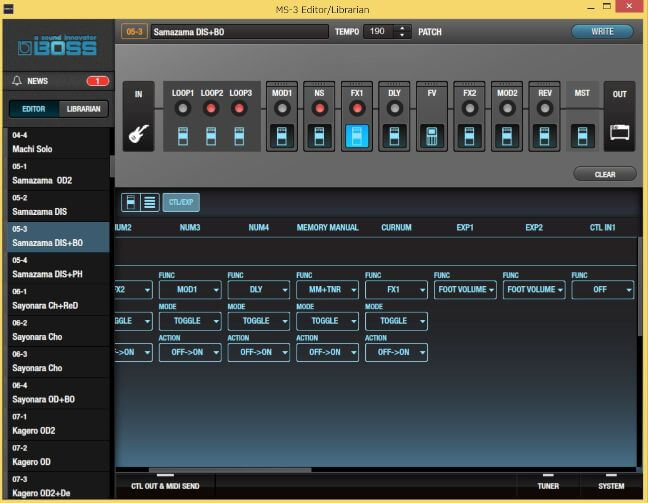Select the LOOP3 pedal icon
648x503 pixels.
point(239,136)
